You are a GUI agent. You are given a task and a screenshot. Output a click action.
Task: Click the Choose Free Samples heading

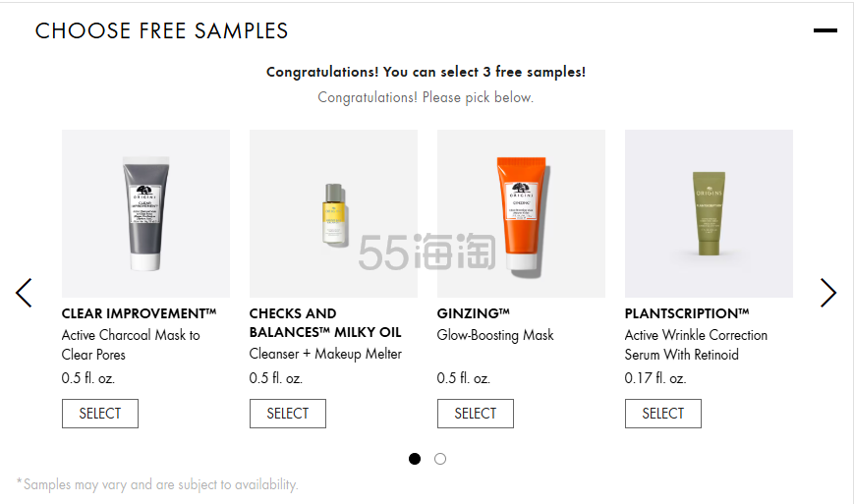point(162,31)
